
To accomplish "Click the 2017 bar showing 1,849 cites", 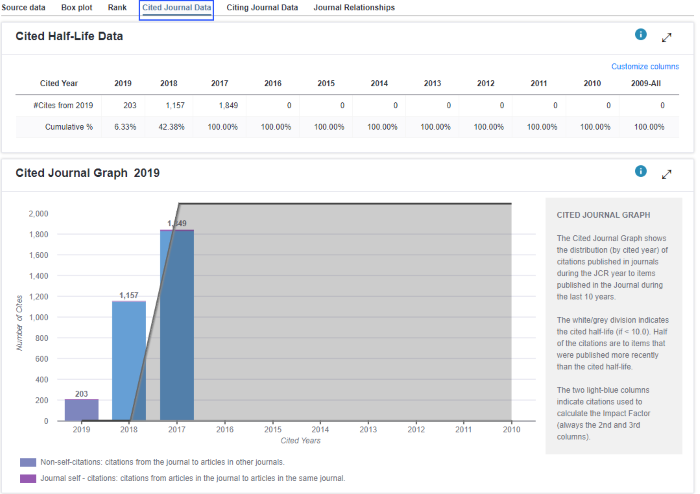I will [177, 325].
